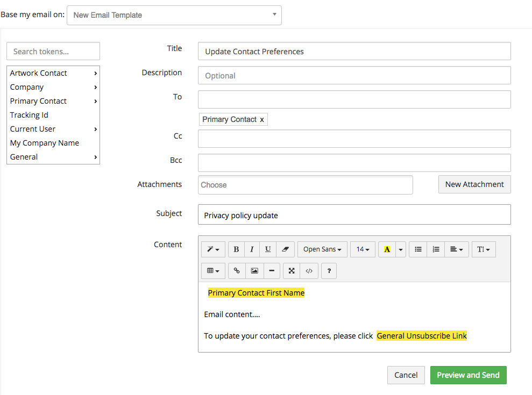Create an unordered bullet list
The width and height of the screenshot is (532, 395).
(418, 249)
